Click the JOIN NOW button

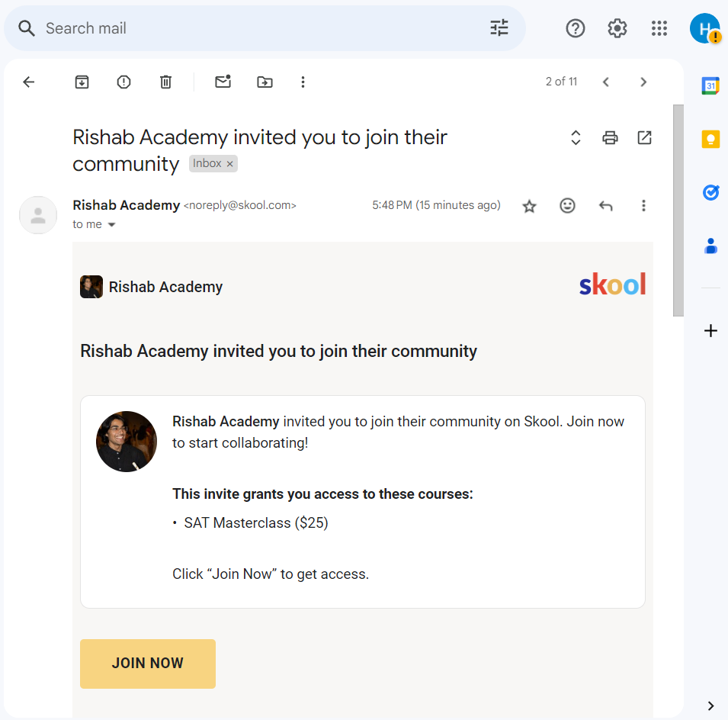pos(147,664)
